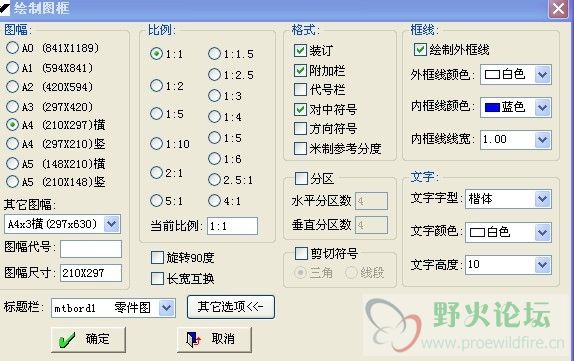574x361 pixels.
Task: Click the 取消 cancel button
Action: point(214,339)
